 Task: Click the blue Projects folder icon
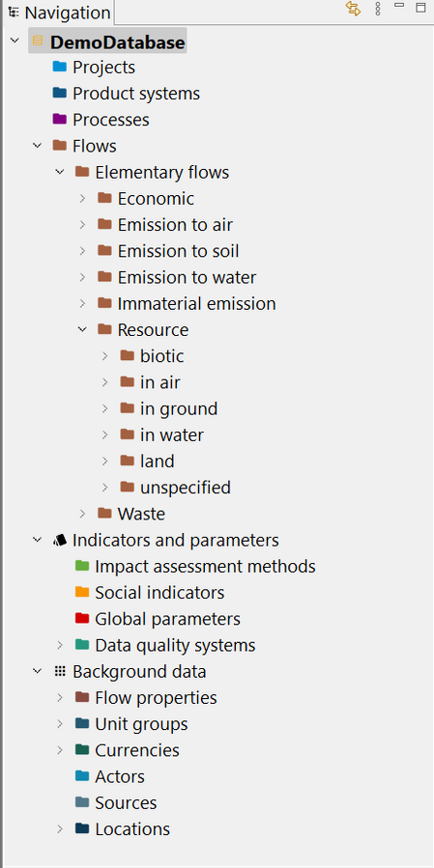click(60, 67)
